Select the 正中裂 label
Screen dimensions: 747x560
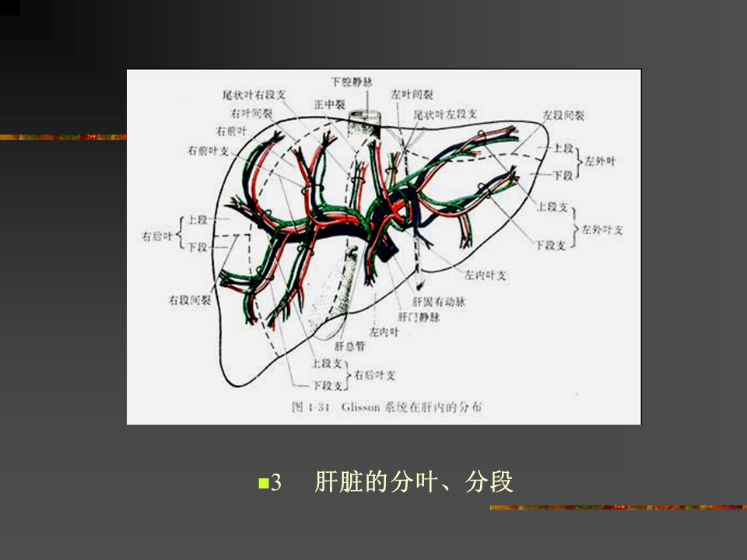click(330, 103)
